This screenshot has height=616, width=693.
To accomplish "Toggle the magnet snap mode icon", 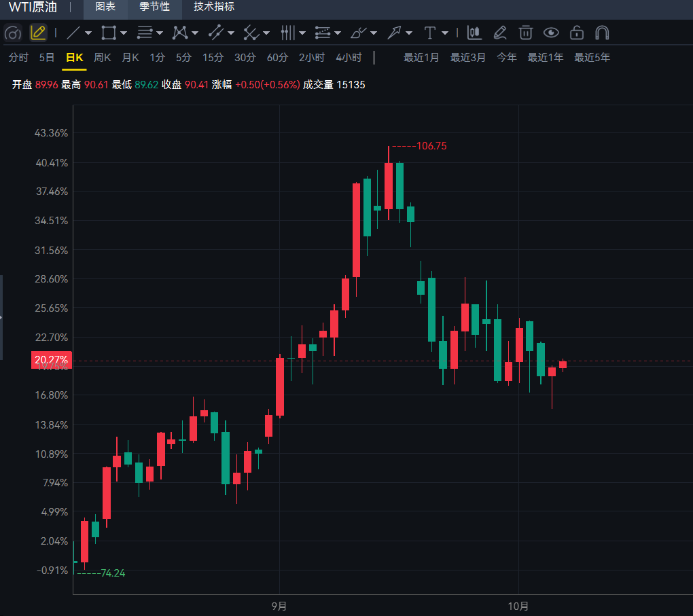I will [602, 33].
